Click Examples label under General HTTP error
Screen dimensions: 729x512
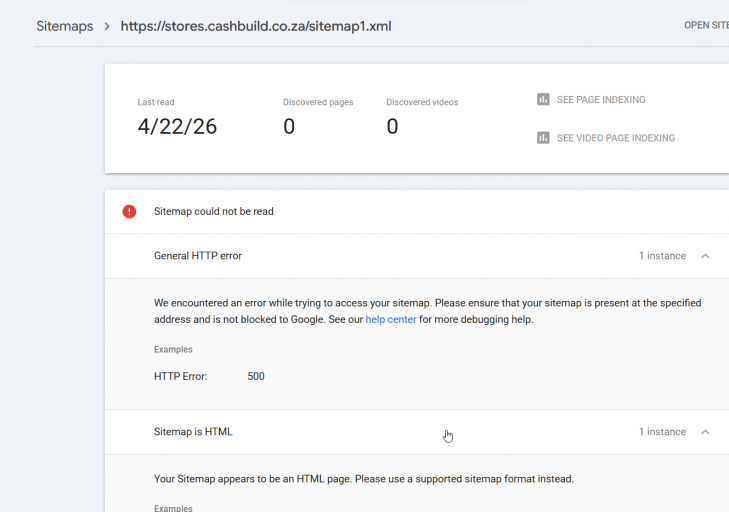(x=173, y=349)
